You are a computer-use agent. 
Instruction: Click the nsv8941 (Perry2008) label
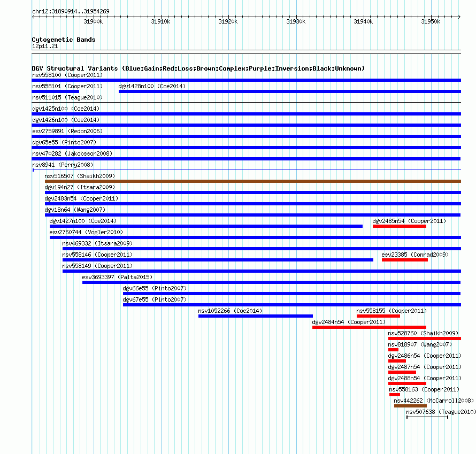(63, 165)
